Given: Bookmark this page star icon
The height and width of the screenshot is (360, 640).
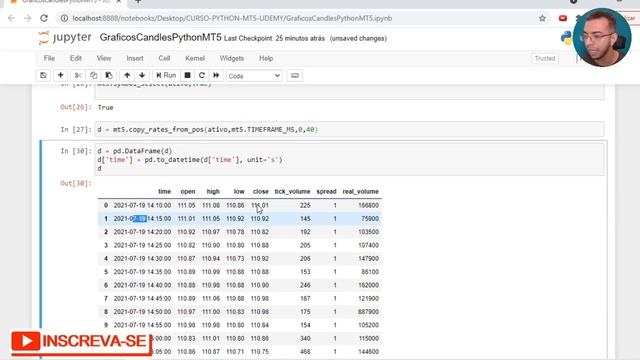Looking at the screenshot, I should 542,18.
